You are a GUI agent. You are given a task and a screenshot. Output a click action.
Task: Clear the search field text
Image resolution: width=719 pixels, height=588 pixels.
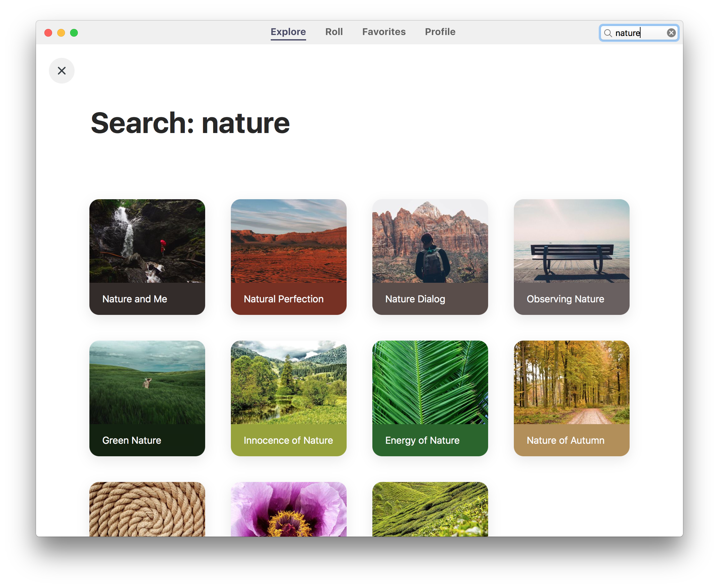point(671,32)
